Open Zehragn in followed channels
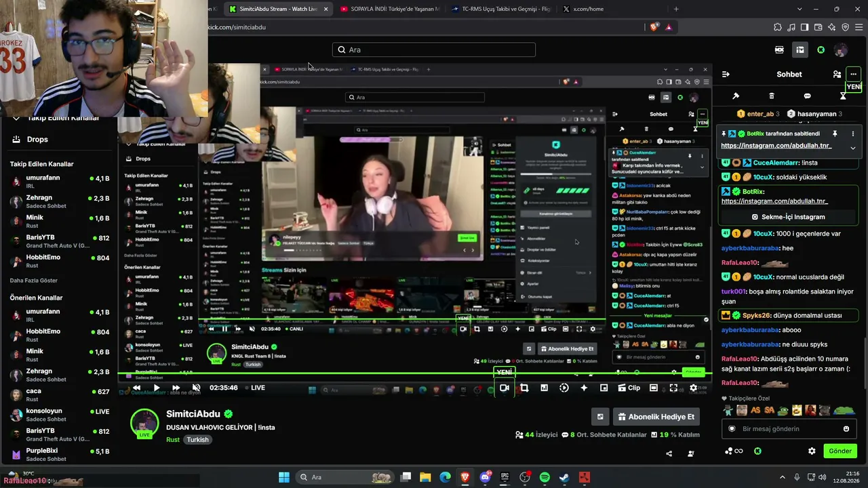Image resolution: width=868 pixels, height=488 pixels. coord(59,201)
